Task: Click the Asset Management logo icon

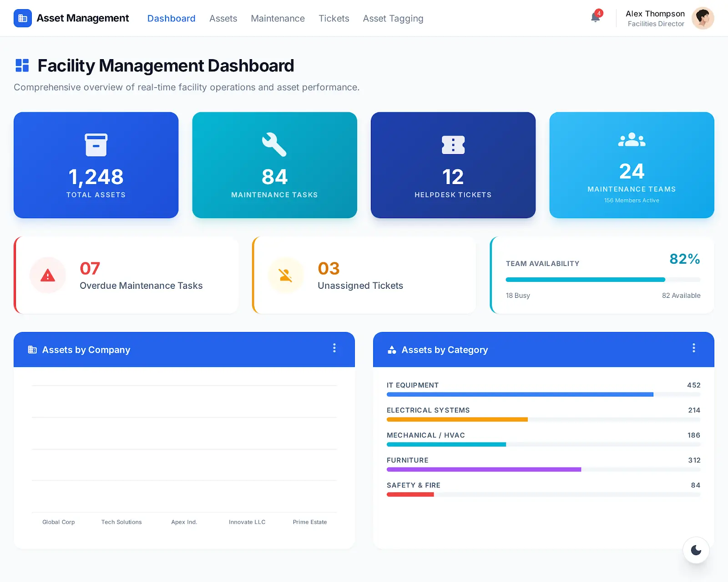Action: 23,18
